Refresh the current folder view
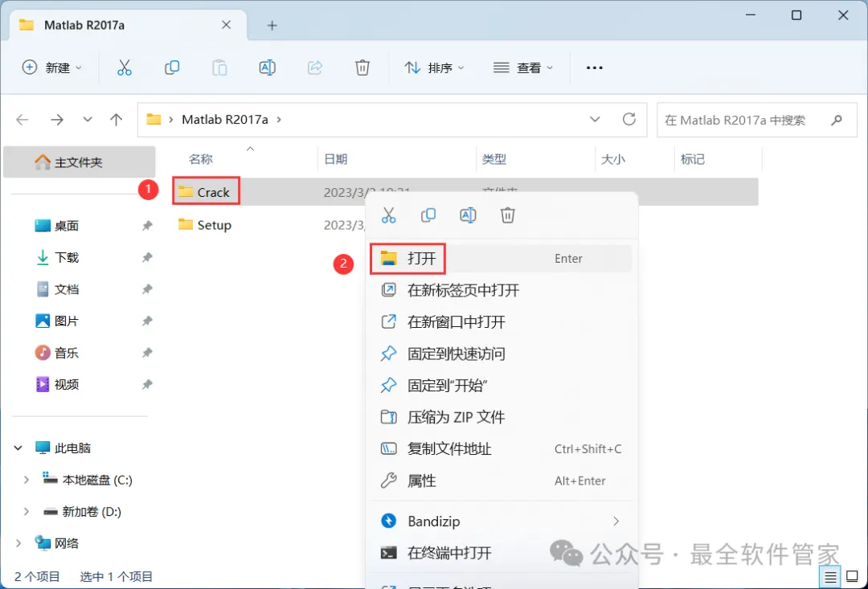Screen dimensions: 868x589 pos(628,119)
